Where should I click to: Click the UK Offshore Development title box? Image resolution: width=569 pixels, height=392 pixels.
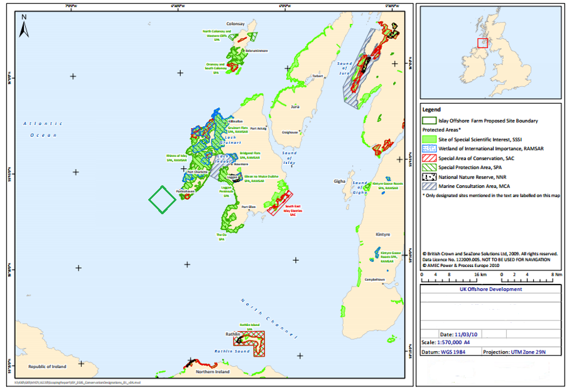point(489,289)
